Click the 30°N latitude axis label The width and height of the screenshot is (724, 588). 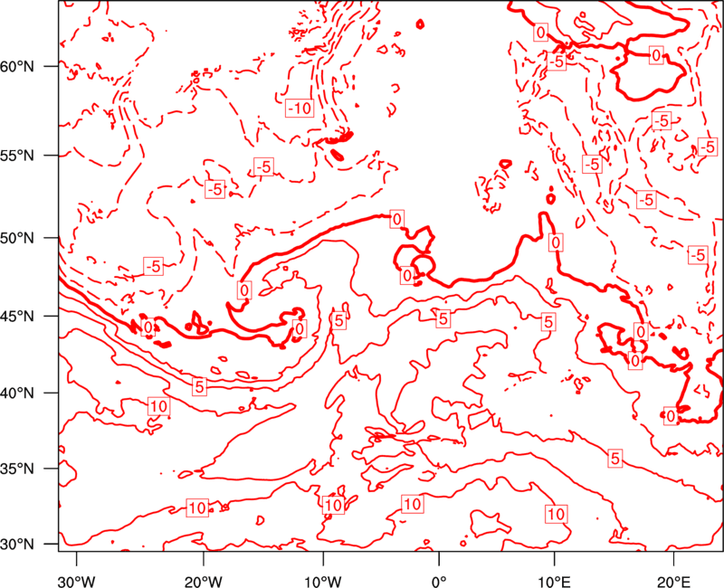(x=17, y=545)
